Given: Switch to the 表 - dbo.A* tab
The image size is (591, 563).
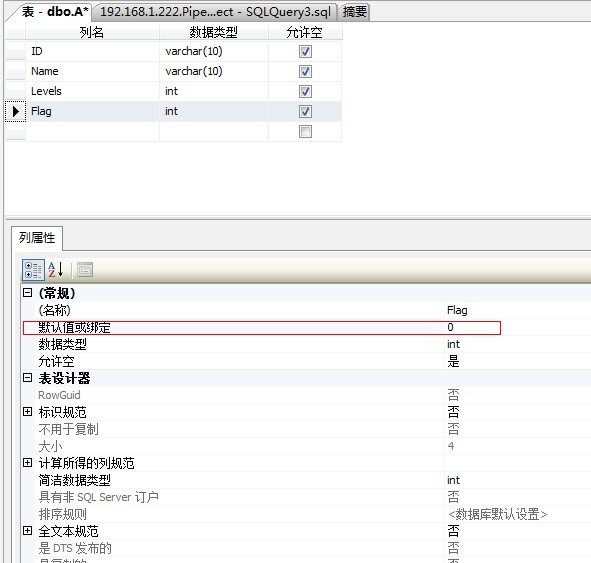Looking at the screenshot, I should [55, 12].
